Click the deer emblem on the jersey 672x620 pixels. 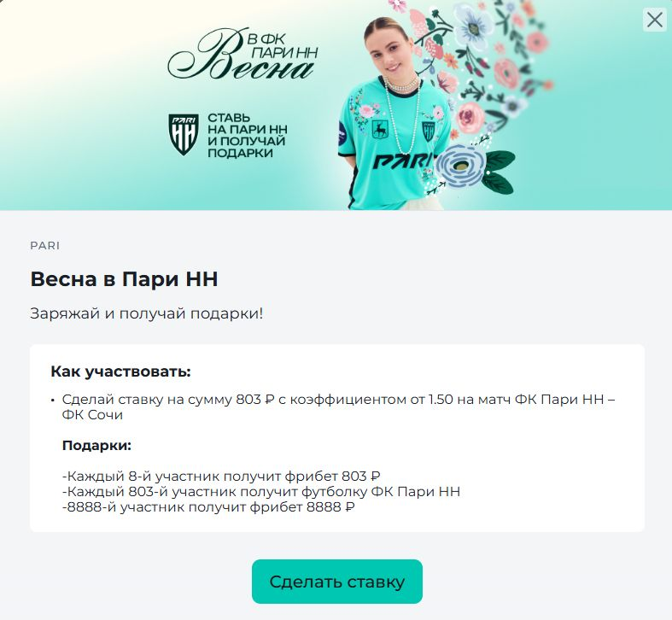pyautogui.click(x=380, y=129)
